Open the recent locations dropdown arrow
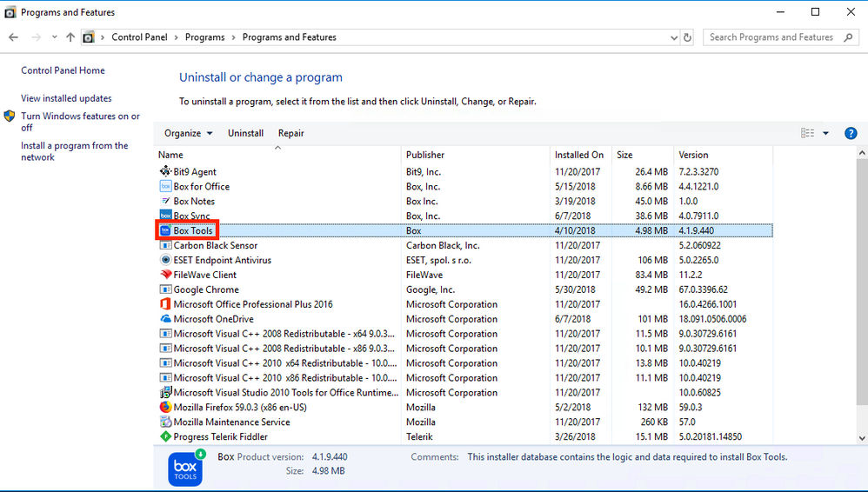This screenshot has height=492, width=868. coord(54,37)
